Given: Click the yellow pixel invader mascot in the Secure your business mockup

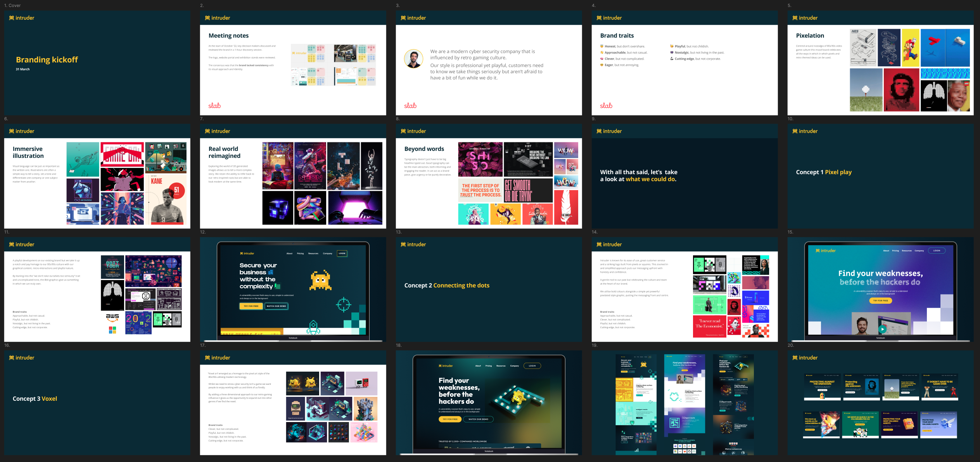Looking at the screenshot, I should [x=320, y=280].
